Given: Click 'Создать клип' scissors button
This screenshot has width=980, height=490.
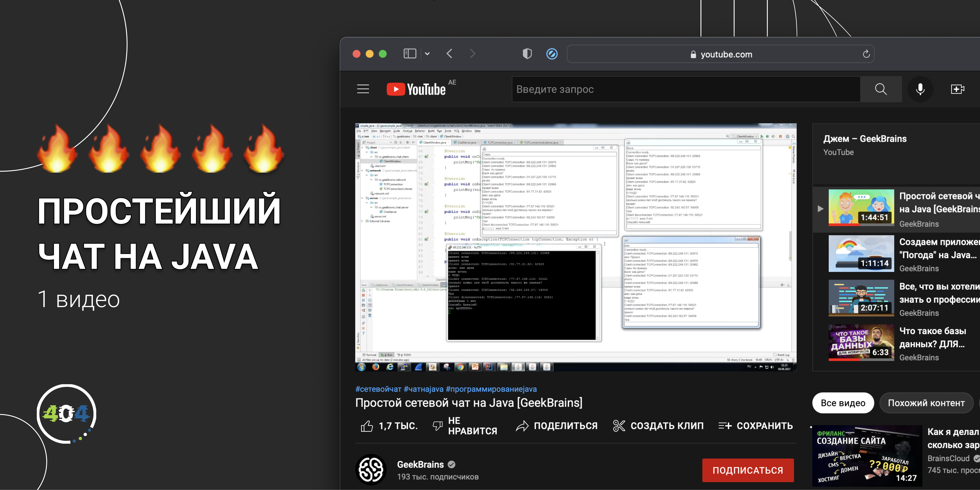Looking at the screenshot, I should [658, 426].
